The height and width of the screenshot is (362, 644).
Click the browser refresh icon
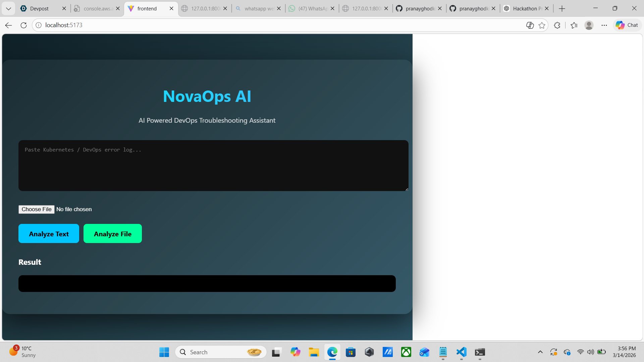[x=23, y=25]
